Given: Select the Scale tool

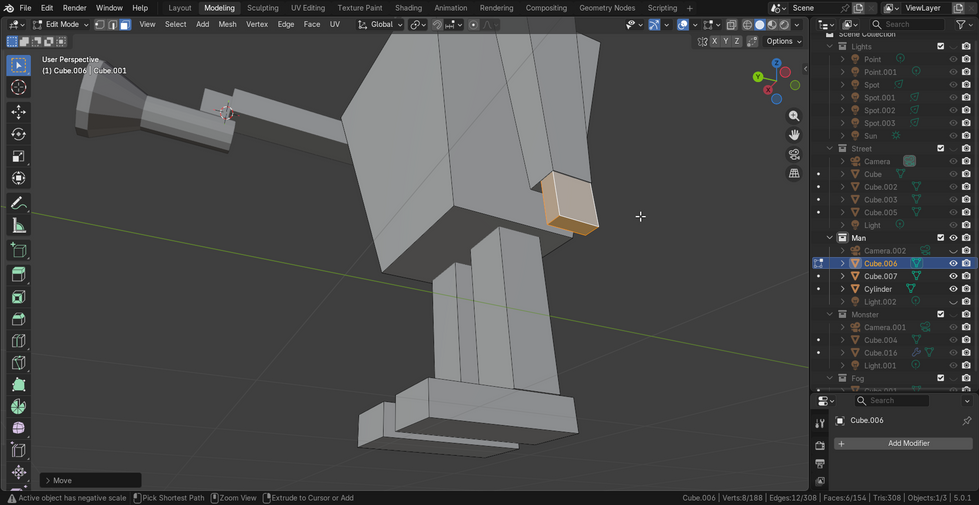Looking at the screenshot, I should [19, 156].
